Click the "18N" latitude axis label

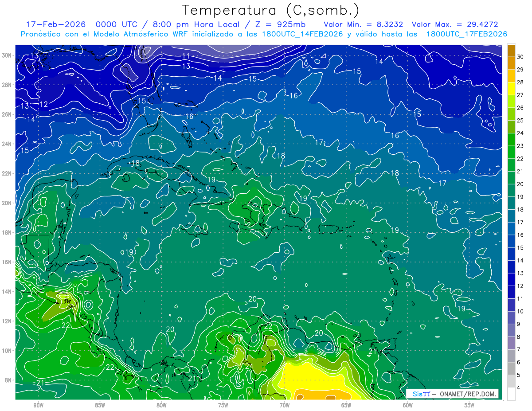[x=7, y=232]
